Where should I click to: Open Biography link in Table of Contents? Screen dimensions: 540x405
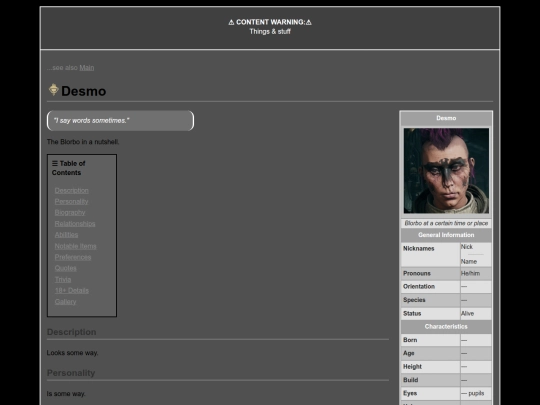pyautogui.click(x=70, y=212)
